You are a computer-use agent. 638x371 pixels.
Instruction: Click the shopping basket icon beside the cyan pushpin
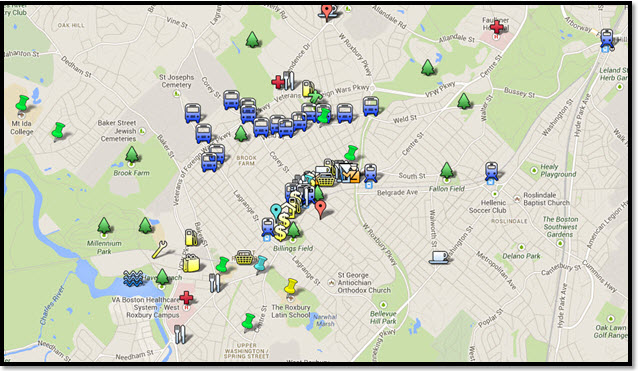coord(245,258)
